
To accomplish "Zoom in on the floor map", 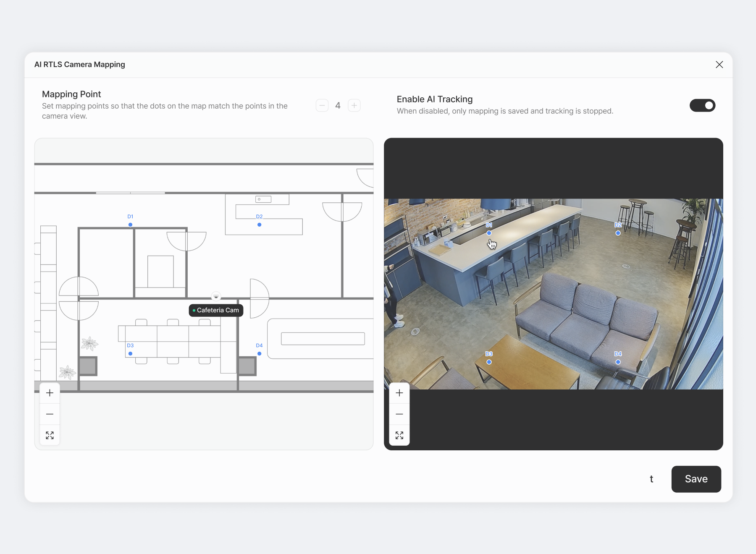I will 50,393.
